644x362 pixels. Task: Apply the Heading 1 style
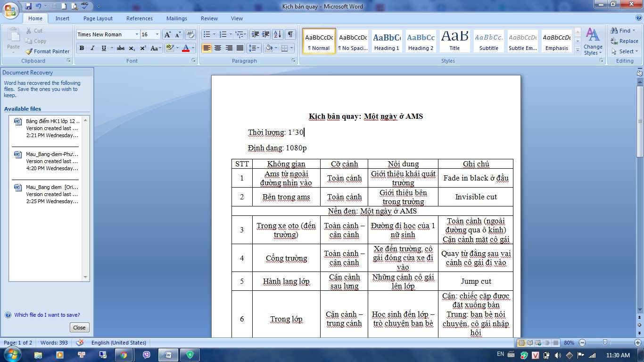pyautogui.click(x=387, y=41)
